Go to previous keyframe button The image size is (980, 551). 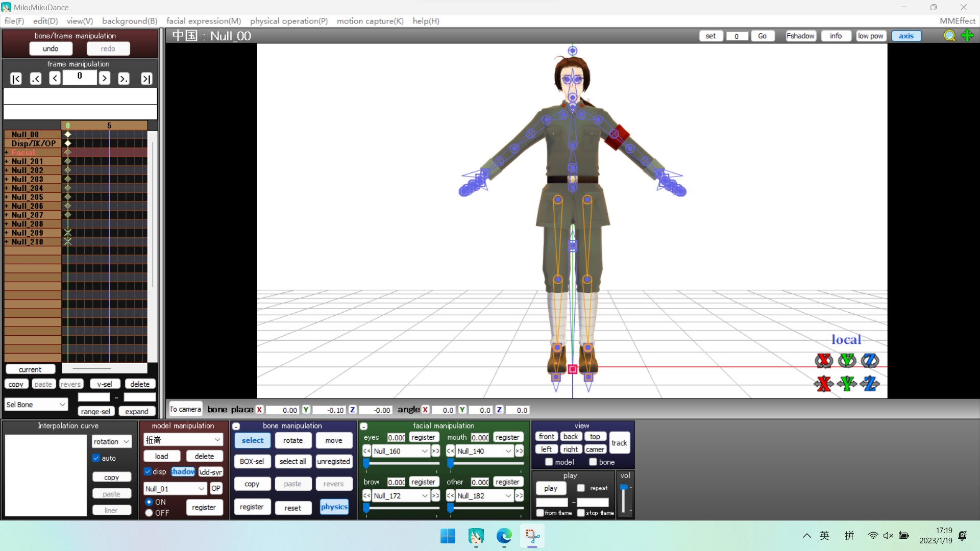(x=35, y=79)
